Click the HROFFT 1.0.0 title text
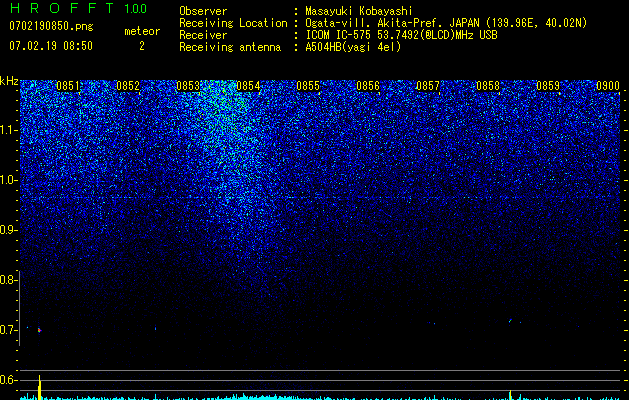Screen dimensions: 629x400 [78, 8]
